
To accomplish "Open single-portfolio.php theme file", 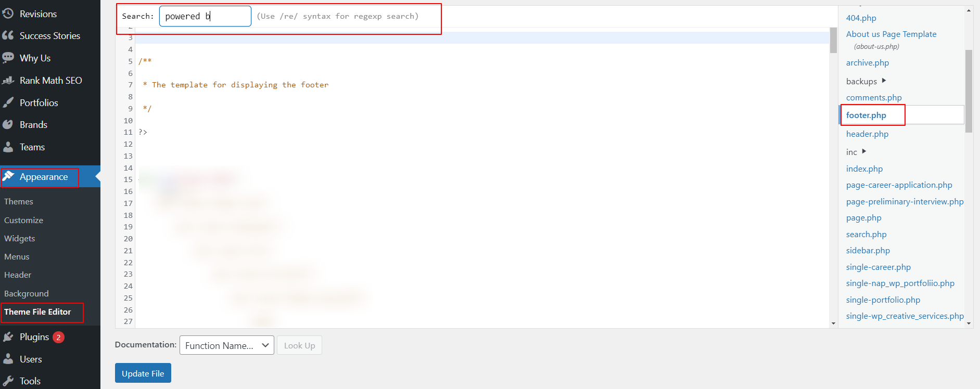I will [x=883, y=300].
